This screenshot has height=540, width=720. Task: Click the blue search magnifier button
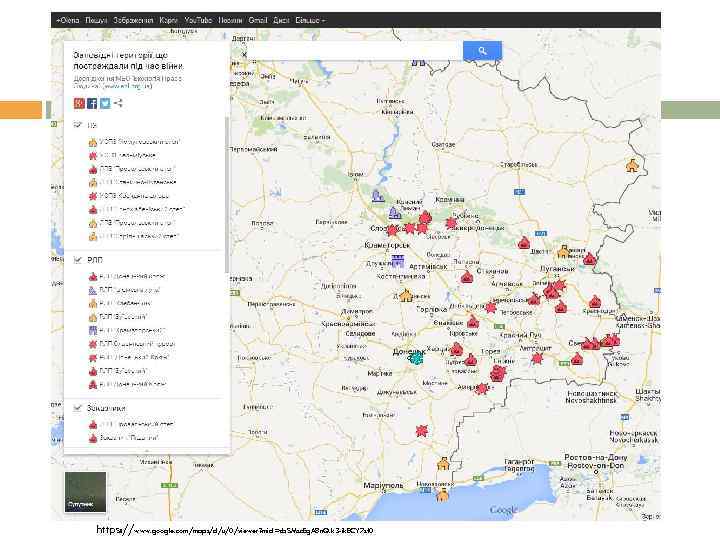tap(482, 51)
